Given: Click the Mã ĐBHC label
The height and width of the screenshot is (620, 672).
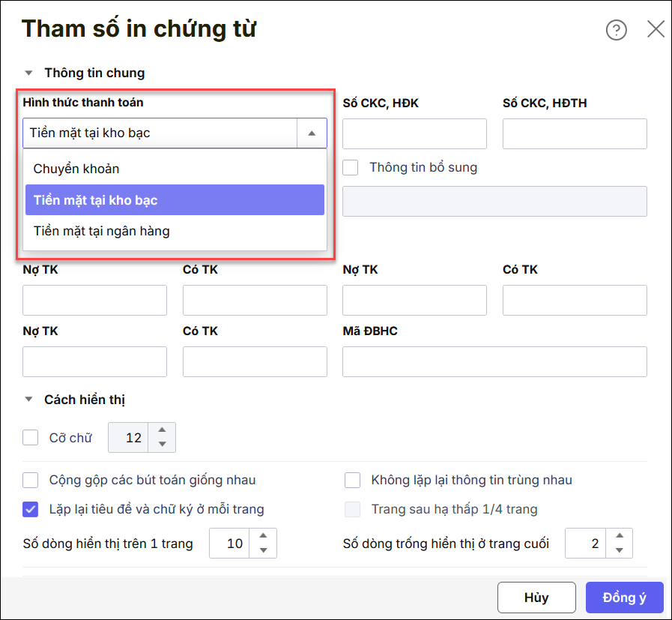Looking at the screenshot, I should point(370,331).
